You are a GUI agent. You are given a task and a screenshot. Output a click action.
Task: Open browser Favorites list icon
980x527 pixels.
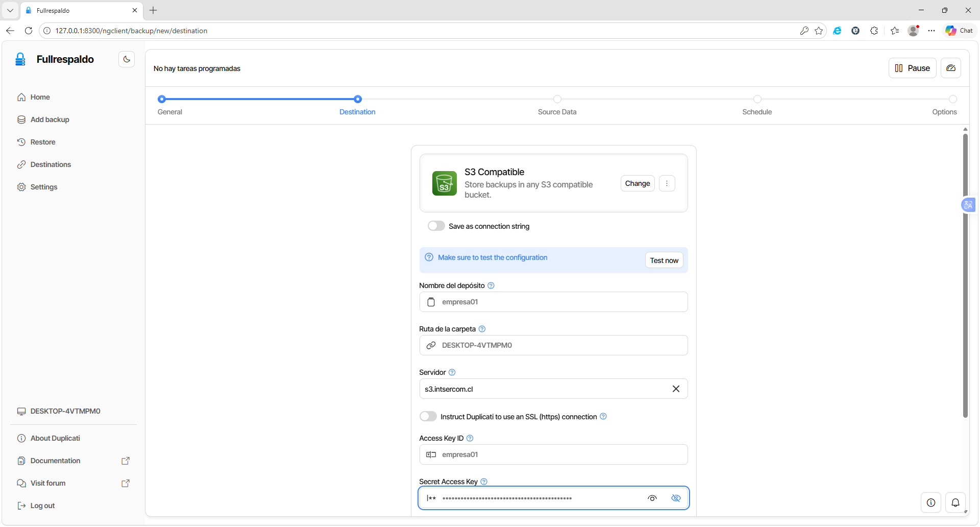[x=895, y=31]
